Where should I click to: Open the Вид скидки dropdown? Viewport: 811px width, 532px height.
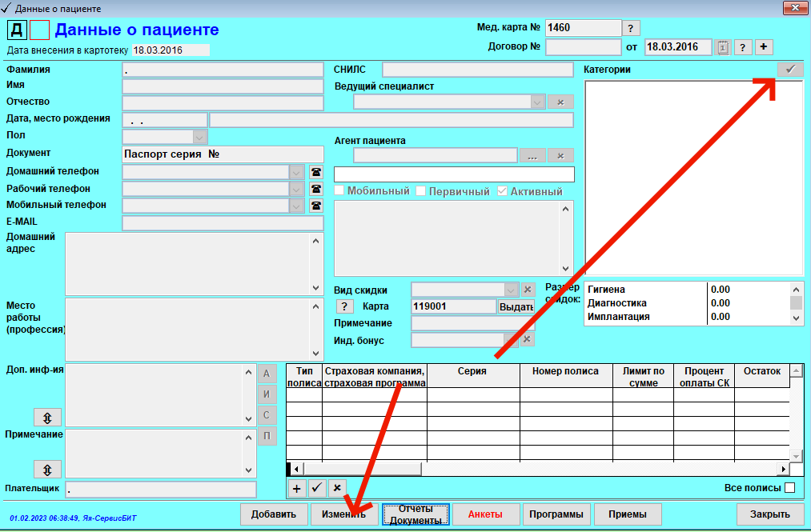pos(512,290)
